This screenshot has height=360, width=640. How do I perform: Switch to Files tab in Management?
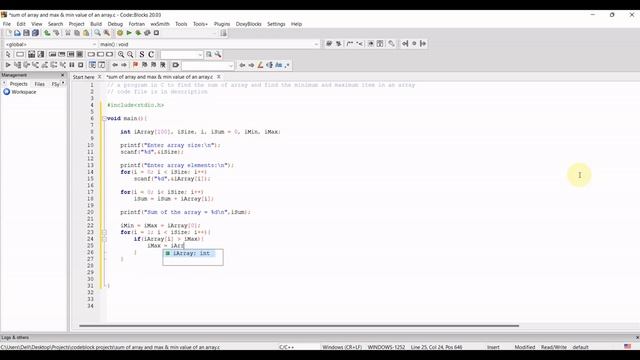40,84
